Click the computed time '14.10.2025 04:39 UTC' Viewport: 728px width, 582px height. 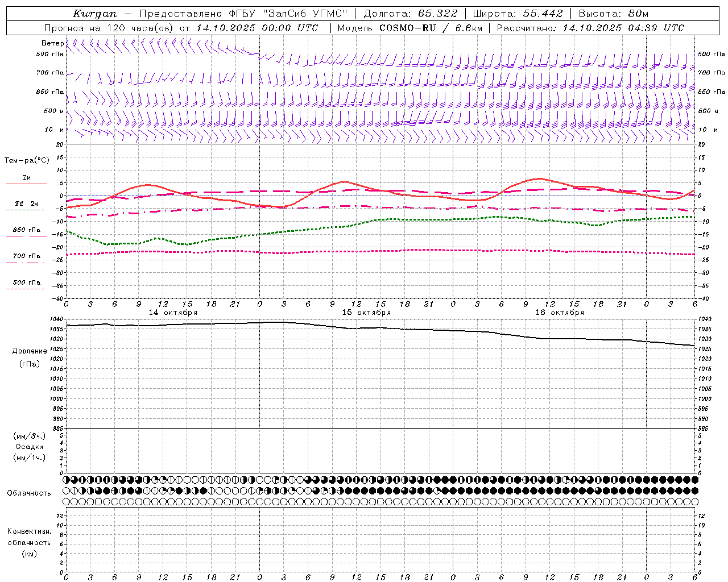(623, 28)
